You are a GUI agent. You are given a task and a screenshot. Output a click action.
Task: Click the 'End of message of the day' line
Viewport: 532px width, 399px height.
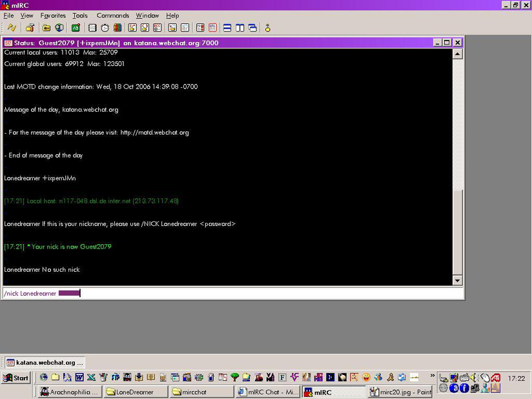pyautogui.click(x=43, y=156)
